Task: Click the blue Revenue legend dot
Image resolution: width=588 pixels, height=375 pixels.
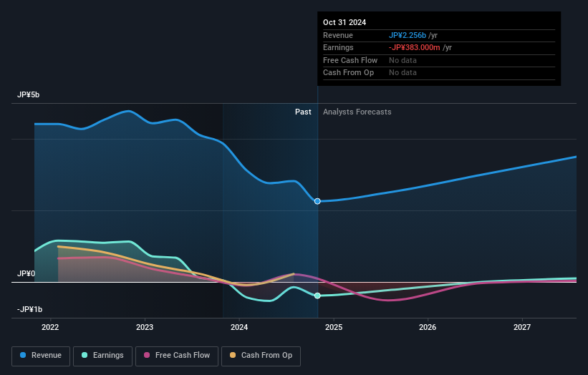Action: pyautogui.click(x=23, y=355)
